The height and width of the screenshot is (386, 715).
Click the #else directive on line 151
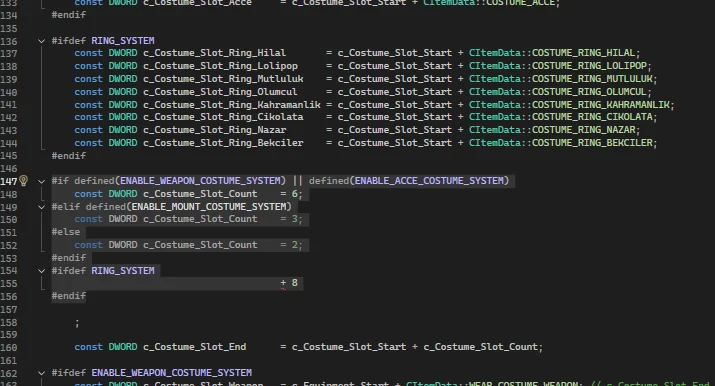tap(66, 232)
